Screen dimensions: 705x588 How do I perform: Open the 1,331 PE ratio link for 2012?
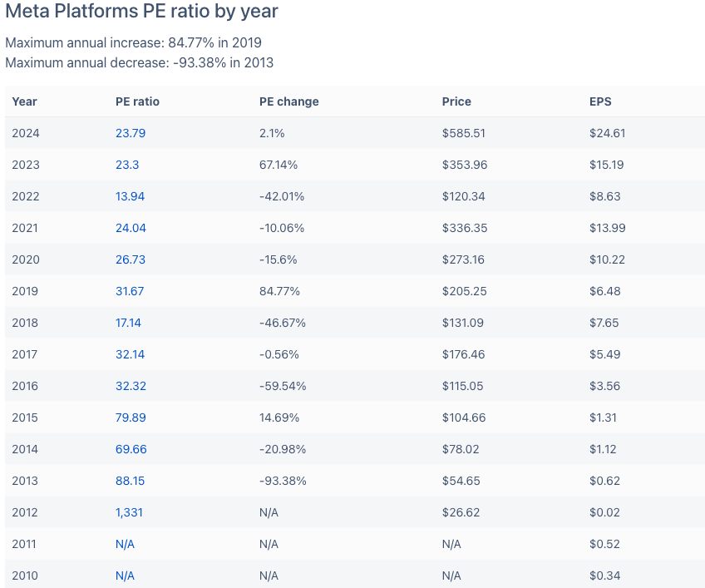[129, 512]
